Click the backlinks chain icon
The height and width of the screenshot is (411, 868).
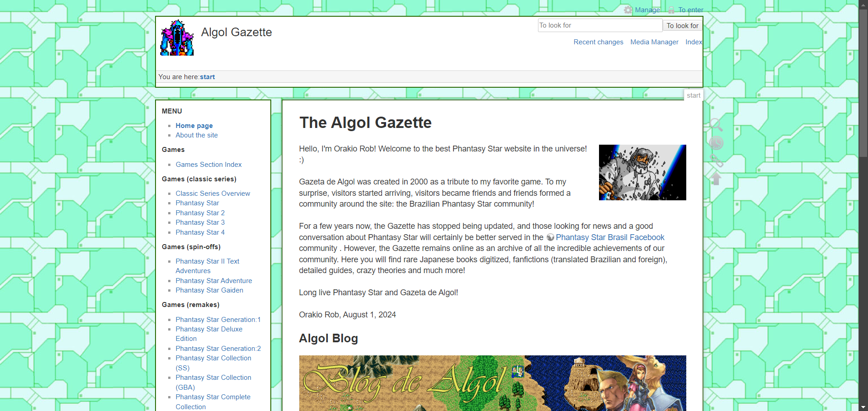coord(716,161)
